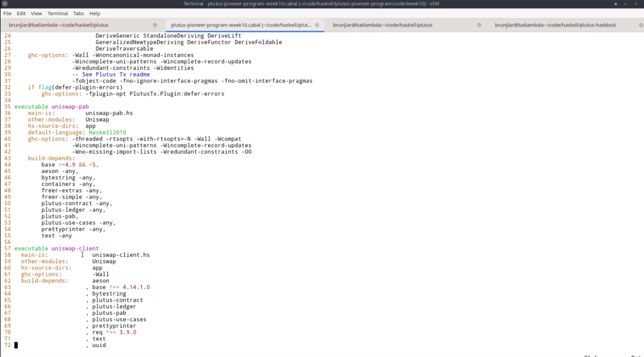
Task: Close the plutus-haddock tab
Action: pos(641,25)
